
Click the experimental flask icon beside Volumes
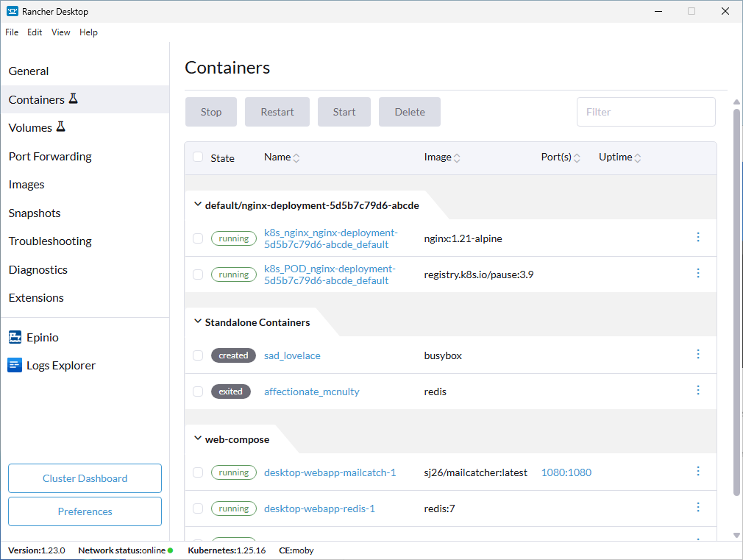point(60,127)
